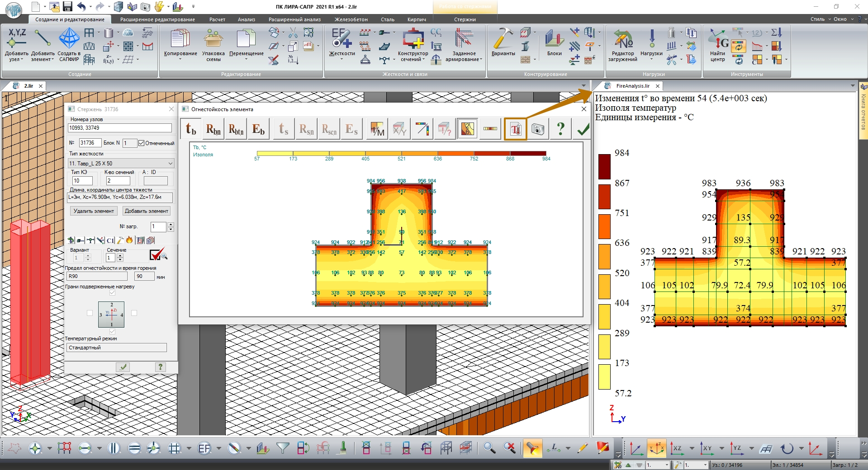This screenshot has width=868, height=470.
Task: Open the Rbn concrete strength view
Action: [x=213, y=130]
